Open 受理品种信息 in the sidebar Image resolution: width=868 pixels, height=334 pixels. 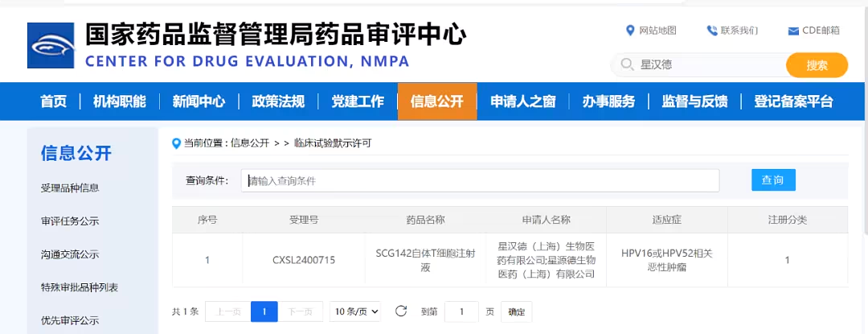[x=70, y=188]
